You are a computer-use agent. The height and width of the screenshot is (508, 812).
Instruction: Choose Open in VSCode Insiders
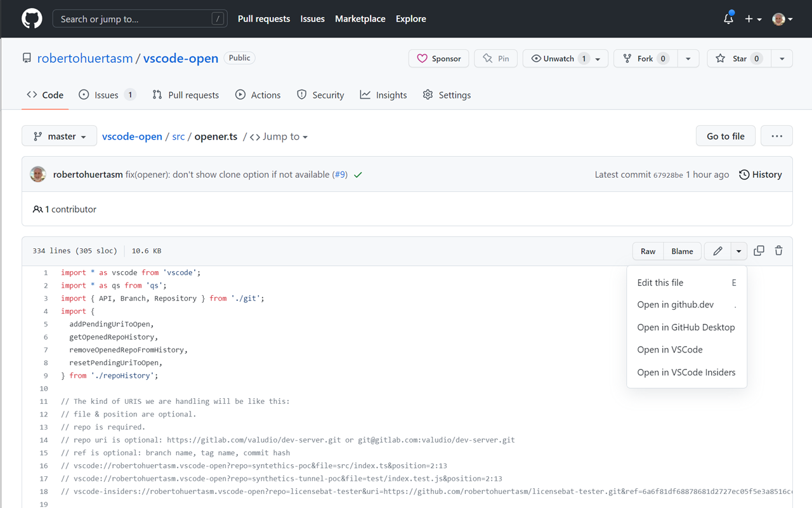tap(687, 373)
